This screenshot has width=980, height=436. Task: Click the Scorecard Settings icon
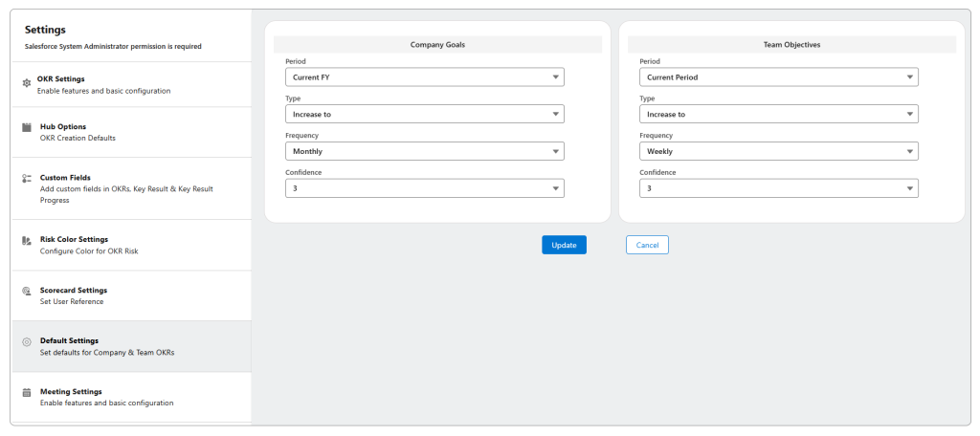27,291
